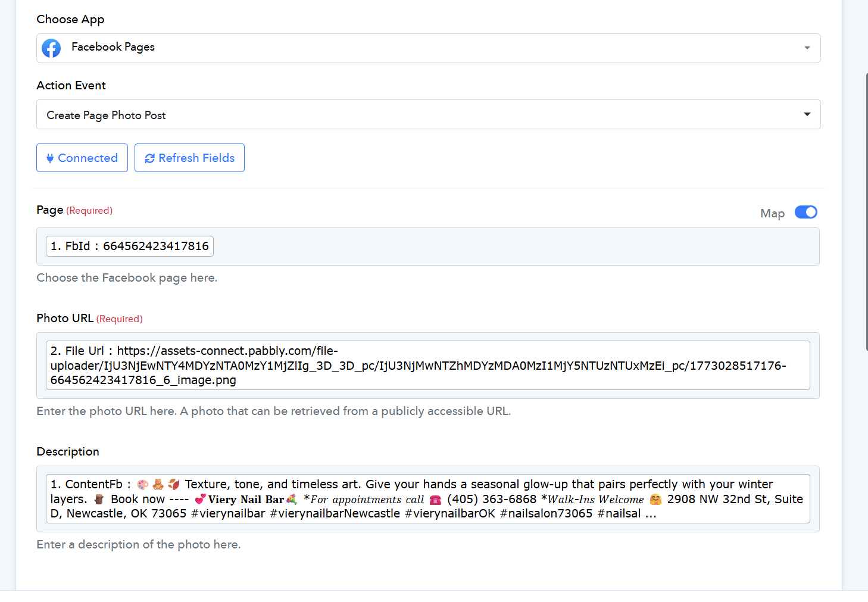Click the 'Photo URL' label

tap(65, 318)
